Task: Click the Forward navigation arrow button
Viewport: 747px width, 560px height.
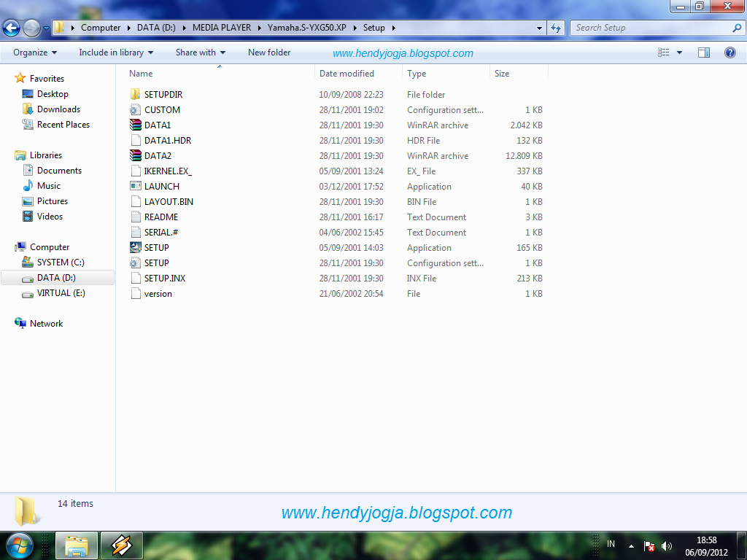Action: tap(31, 28)
